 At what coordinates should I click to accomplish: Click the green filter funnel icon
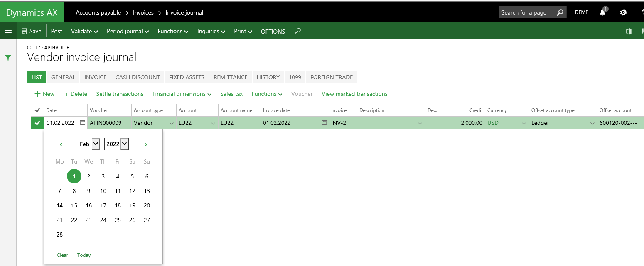(x=8, y=58)
